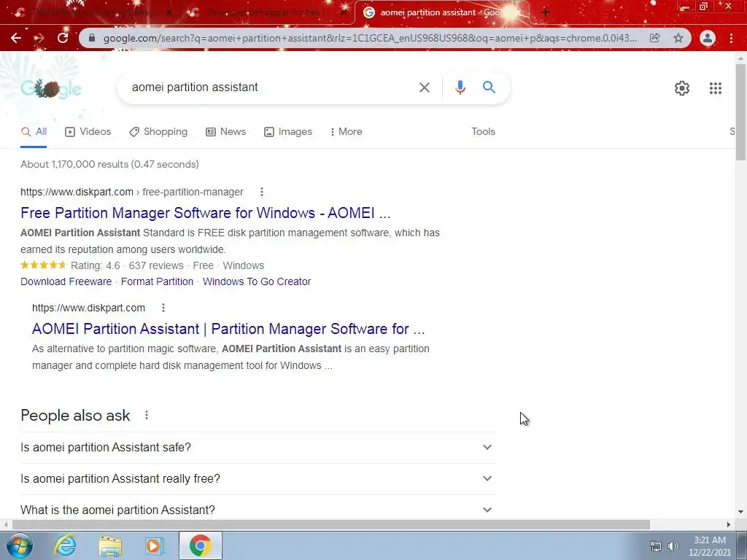Bookmark this page with the star icon

pyautogui.click(x=678, y=38)
